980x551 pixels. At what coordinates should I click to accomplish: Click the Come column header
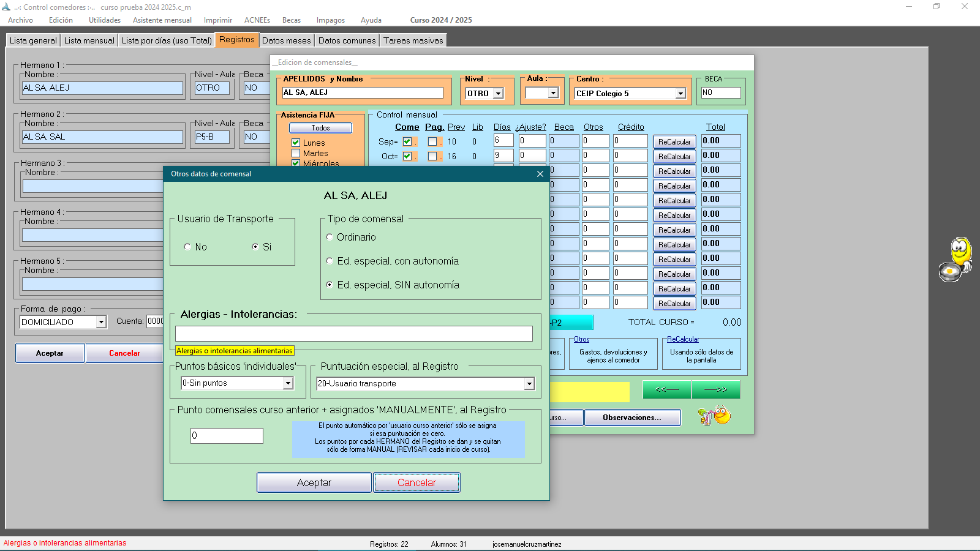[407, 127]
